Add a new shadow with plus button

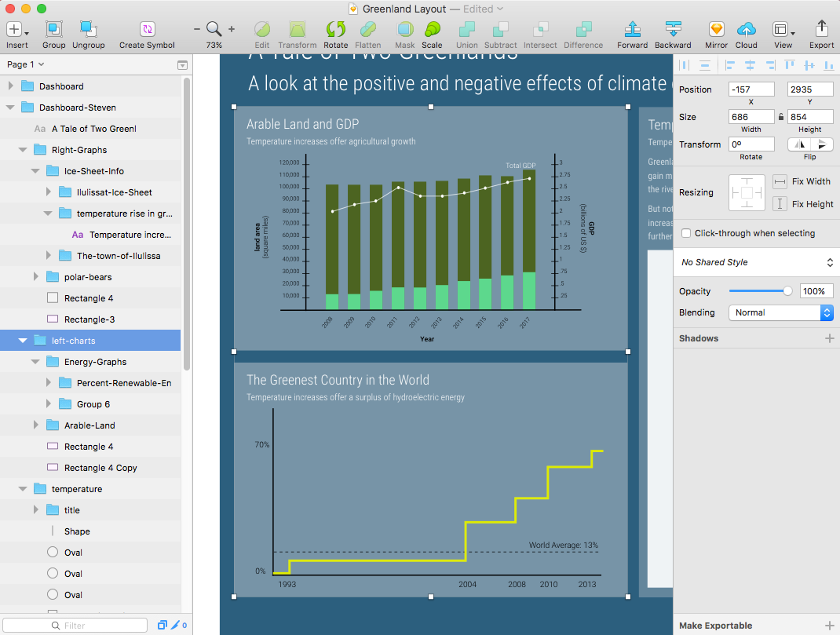click(x=829, y=338)
